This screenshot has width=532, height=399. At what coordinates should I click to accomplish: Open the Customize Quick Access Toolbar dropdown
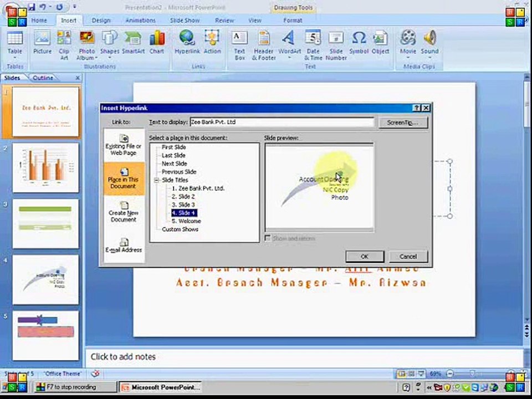(75, 7)
